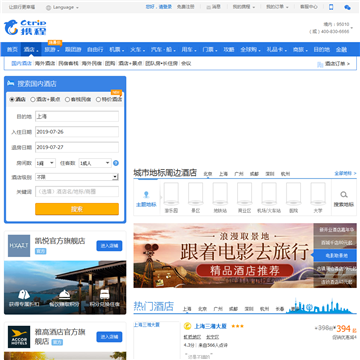
Task: Open the 房间数 room count dropdown
Action: coord(46,163)
